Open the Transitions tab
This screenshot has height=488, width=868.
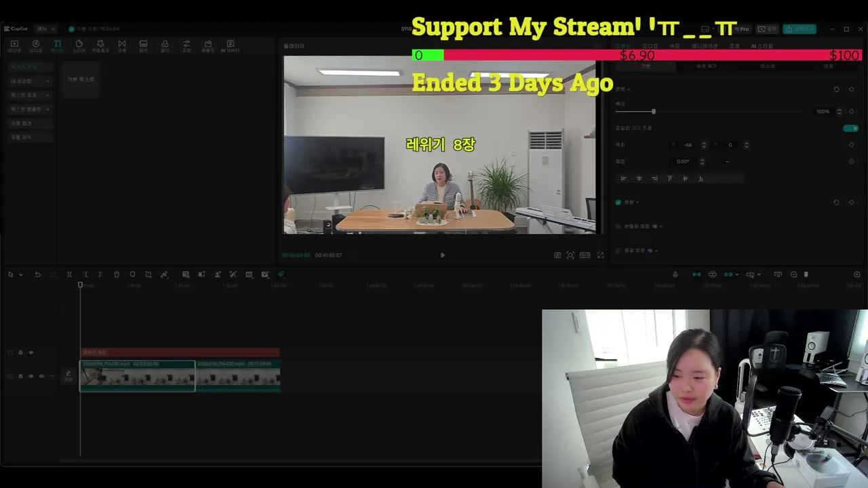pos(122,46)
